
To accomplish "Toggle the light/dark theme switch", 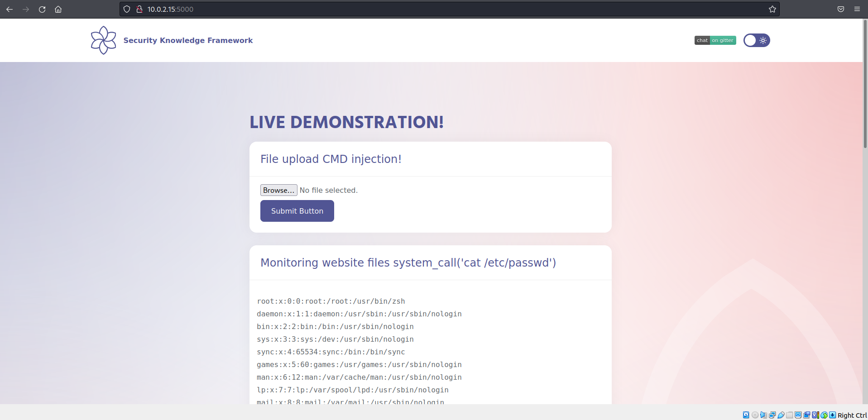I will 757,40.
